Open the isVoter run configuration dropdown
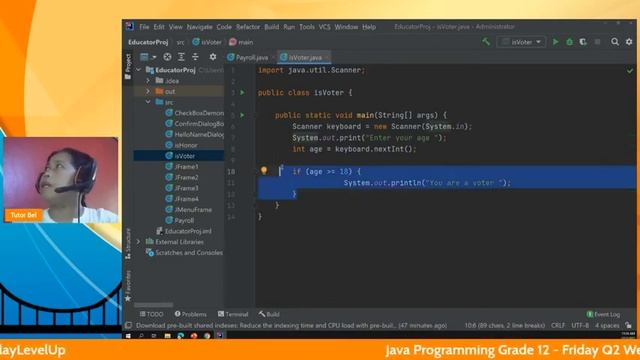This screenshot has height=360, width=640. point(521,42)
